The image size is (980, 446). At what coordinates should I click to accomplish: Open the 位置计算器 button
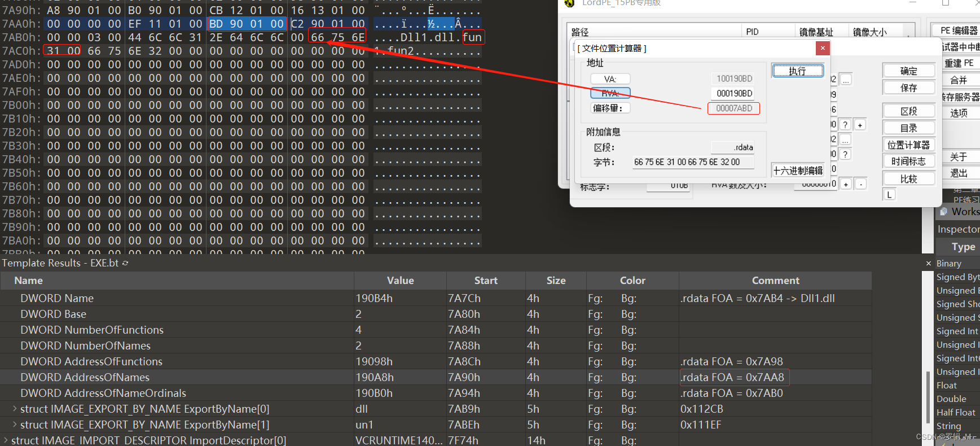pyautogui.click(x=909, y=145)
